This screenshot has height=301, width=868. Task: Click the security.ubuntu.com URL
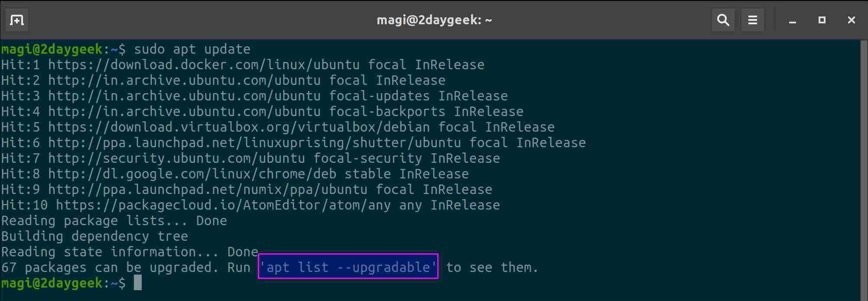[176, 159]
